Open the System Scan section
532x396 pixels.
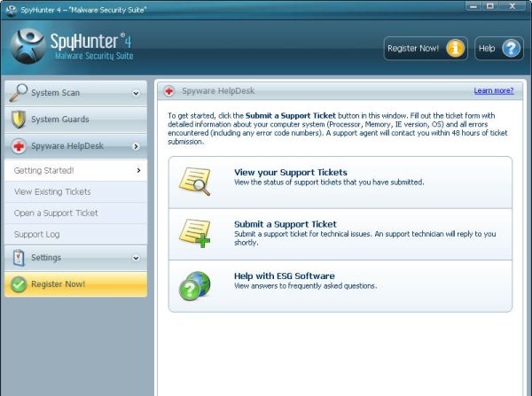point(75,93)
